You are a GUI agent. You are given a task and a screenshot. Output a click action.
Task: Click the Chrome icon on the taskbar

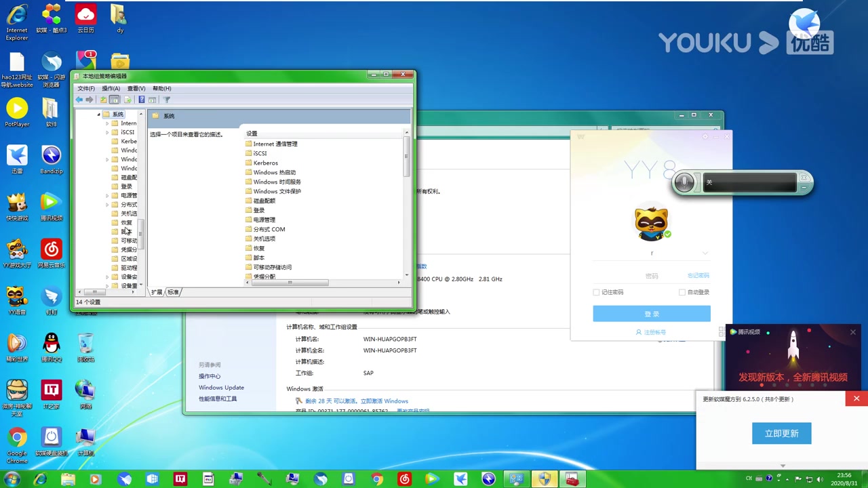pyautogui.click(x=376, y=479)
